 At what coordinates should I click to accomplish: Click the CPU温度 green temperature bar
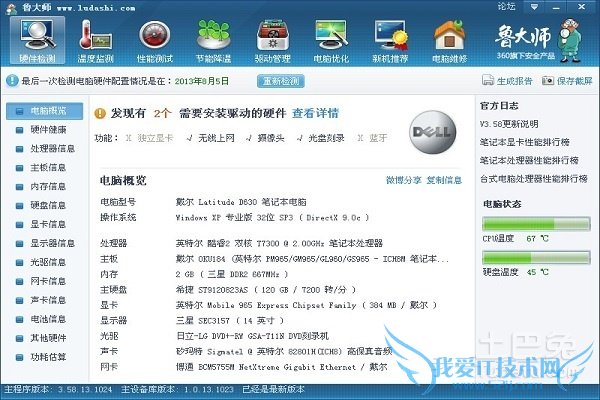pos(536,224)
